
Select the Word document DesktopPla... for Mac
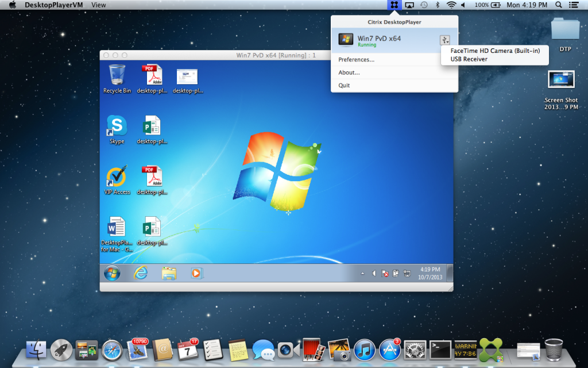coord(117,233)
